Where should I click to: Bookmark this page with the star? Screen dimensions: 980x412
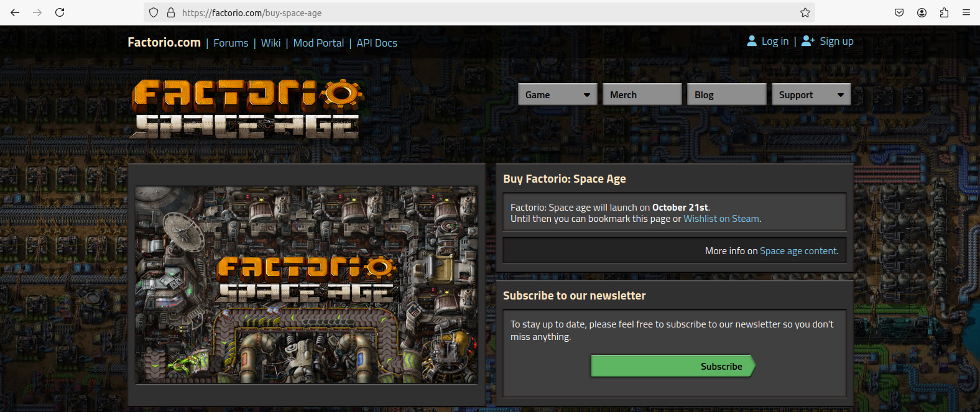pos(805,12)
